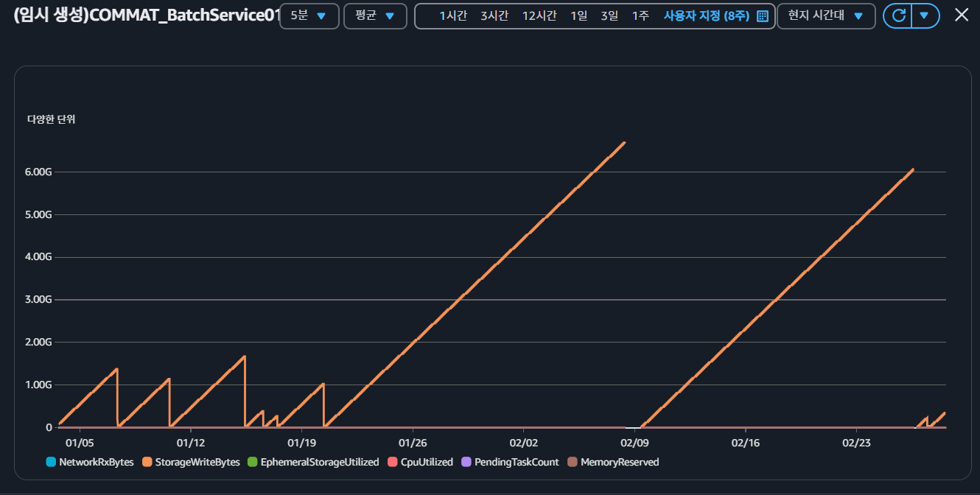This screenshot has width=980, height=495.
Task: Click 사용자 지정 (8주) custom range
Action: pos(706,16)
